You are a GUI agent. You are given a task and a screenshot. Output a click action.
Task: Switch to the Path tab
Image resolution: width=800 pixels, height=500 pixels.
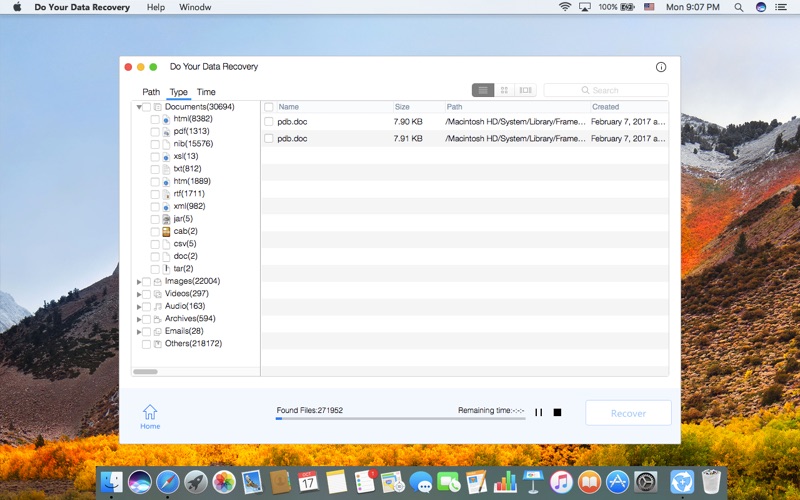click(151, 92)
